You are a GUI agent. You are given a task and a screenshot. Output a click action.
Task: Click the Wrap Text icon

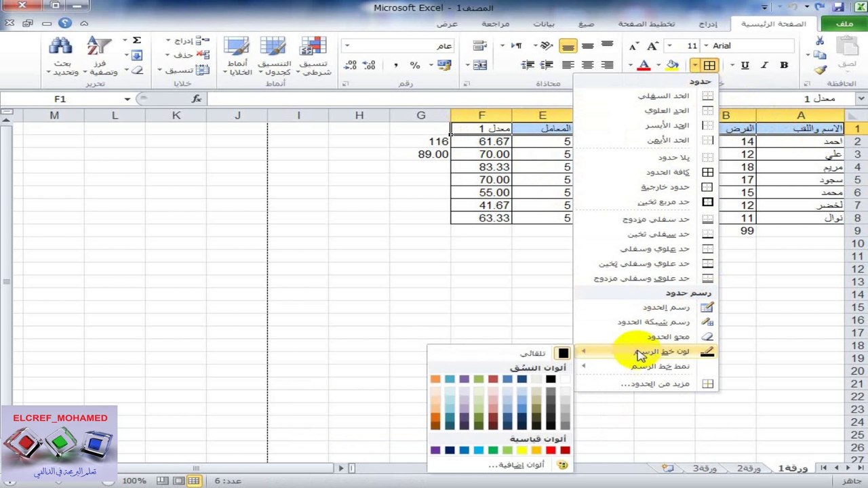click(479, 45)
